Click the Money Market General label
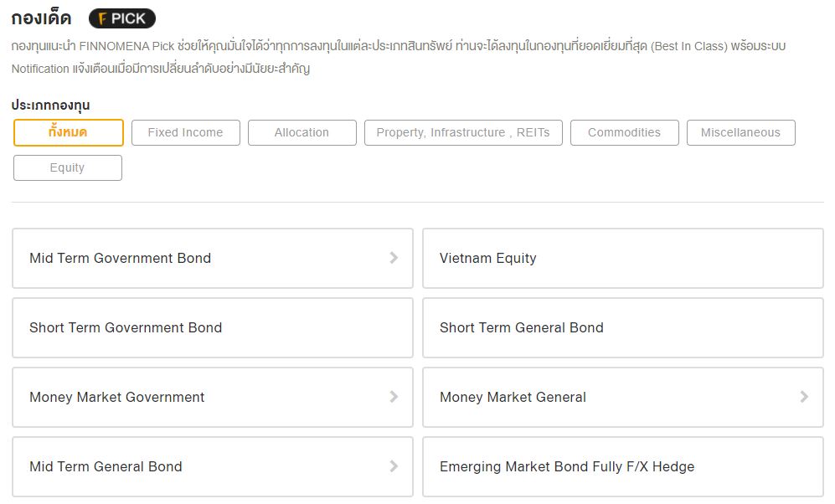The width and height of the screenshot is (835, 504). click(513, 397)
